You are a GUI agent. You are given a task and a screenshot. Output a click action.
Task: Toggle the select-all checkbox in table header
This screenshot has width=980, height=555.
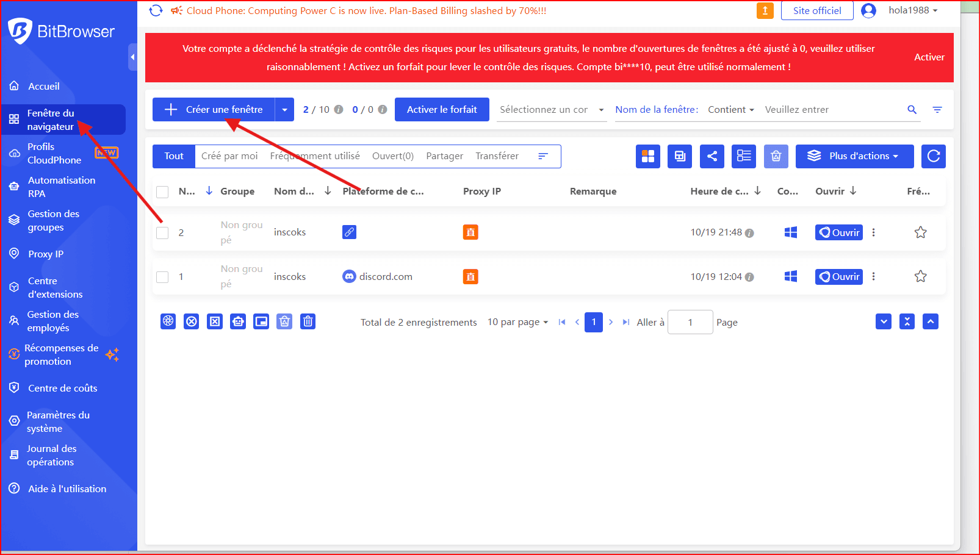click(162, 192)
